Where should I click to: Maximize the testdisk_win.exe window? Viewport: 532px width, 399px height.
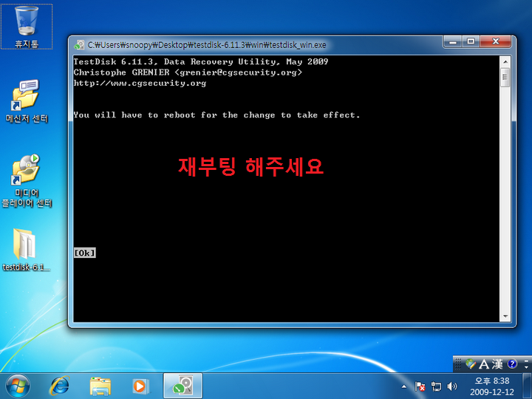[471, 41]
